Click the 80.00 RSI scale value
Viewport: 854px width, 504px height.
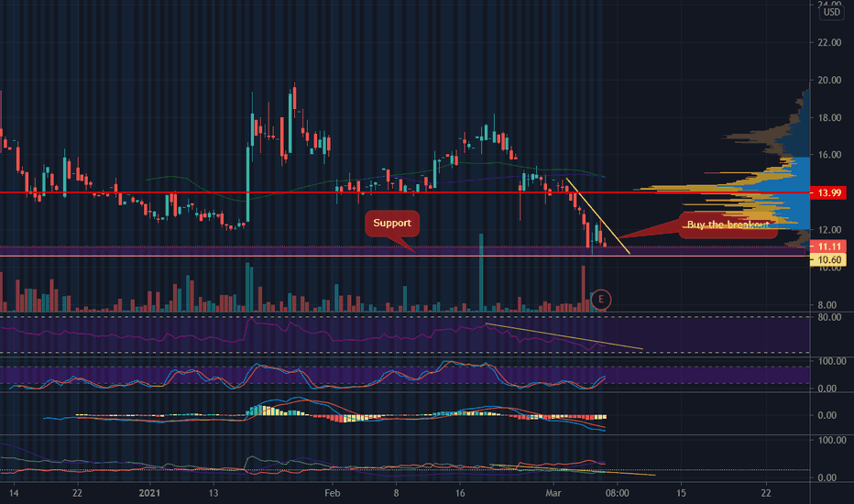pyautogui.click(x=829, y=317)
